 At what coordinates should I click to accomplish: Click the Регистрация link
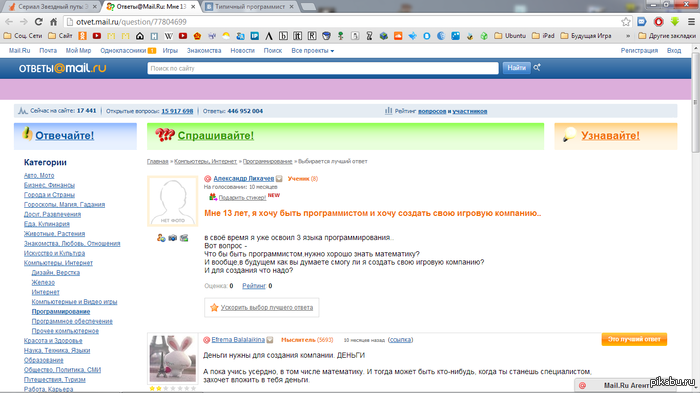[639, 51]
